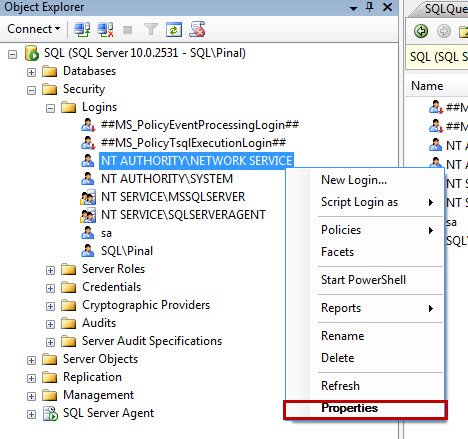The image size is (468, 439).
Task: Collapse the Security folder node
Action: [x=31, y=90]
